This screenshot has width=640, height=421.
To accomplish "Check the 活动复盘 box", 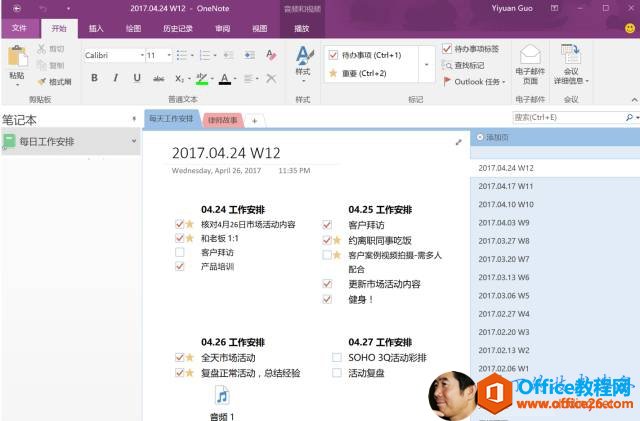I will (x=336, y=373).
